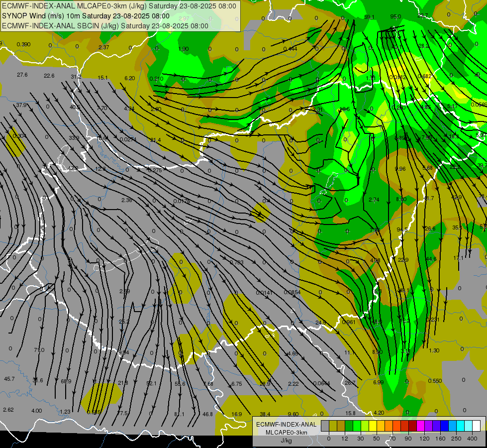This screenshot has width=487, height=448.
Task: Click the legend tick label 120
Action: (424, 439)
